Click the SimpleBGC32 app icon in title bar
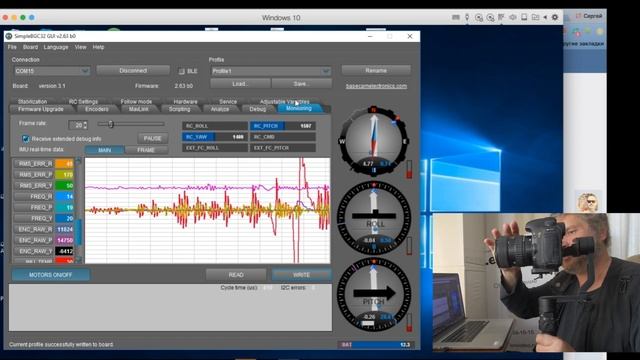The image size is (640, 360). 9,36
